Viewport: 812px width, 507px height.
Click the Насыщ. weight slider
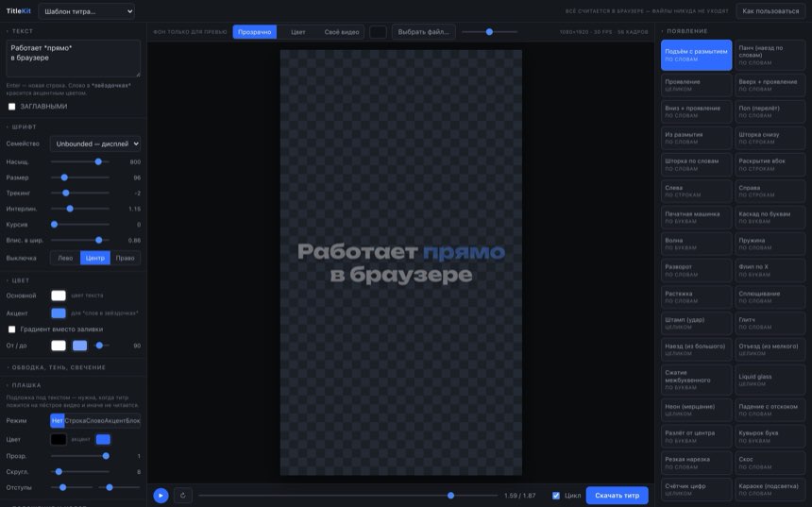tap(80, 162)
